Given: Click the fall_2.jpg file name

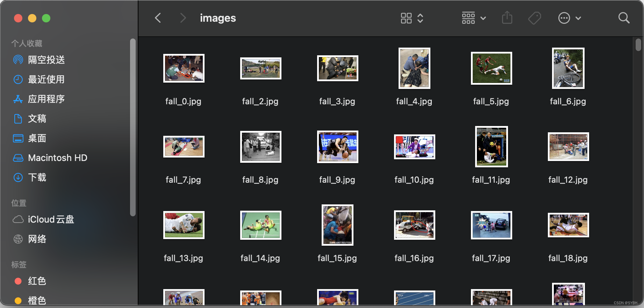Looking at the screenshot, I should click(x=260, y=101).
